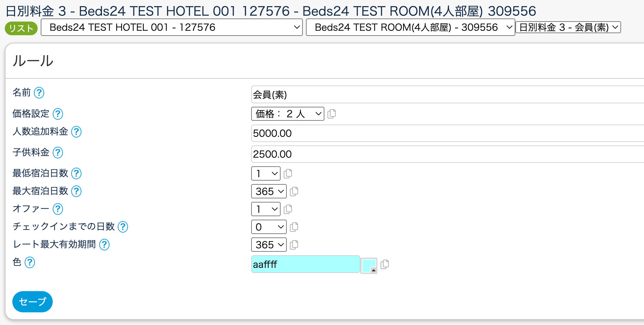
Task: Click copy icon next to 価格設定 dropdown
Action: pyautogui.click(x=332, y=114)
